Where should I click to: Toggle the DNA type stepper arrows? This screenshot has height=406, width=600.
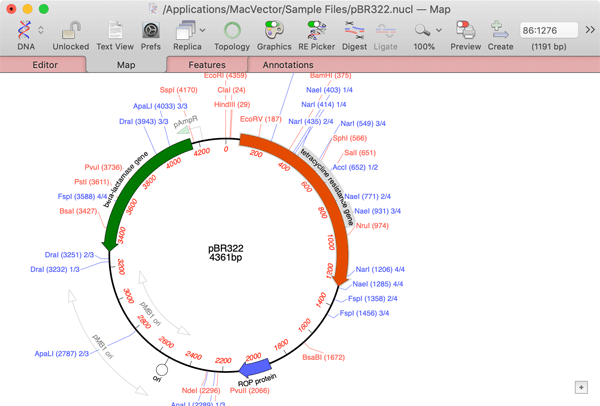(41, 30)
